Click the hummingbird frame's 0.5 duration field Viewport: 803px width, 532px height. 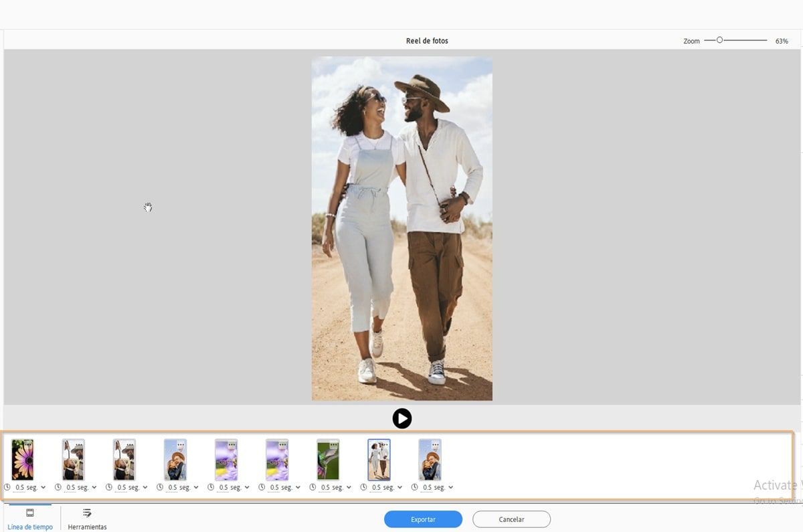tap(325, 488)
